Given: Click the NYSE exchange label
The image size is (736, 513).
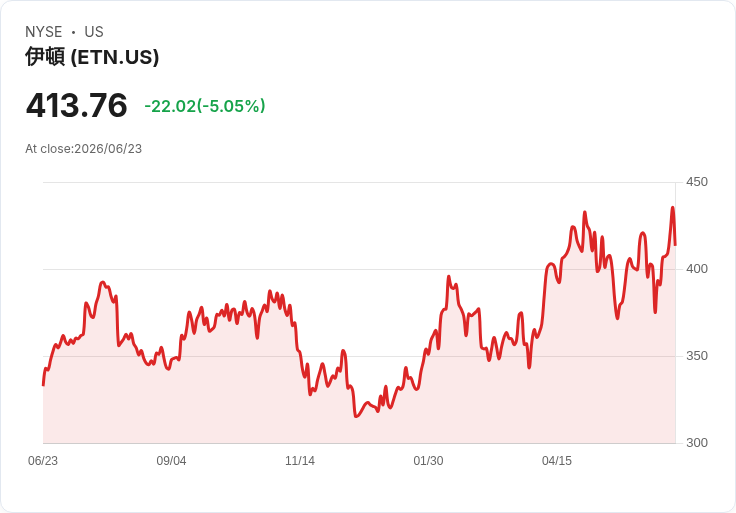Looking at the screenshot, I should click(44, 32).
